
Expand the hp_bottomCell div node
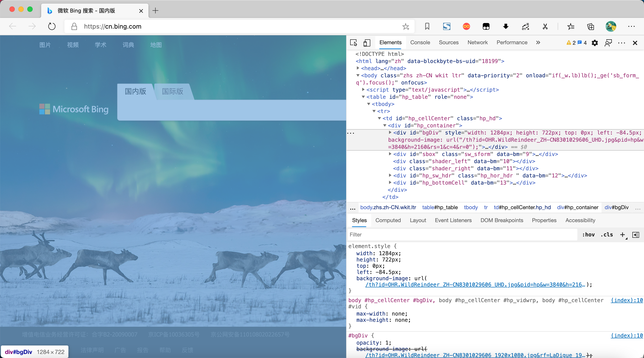(390, 183)
